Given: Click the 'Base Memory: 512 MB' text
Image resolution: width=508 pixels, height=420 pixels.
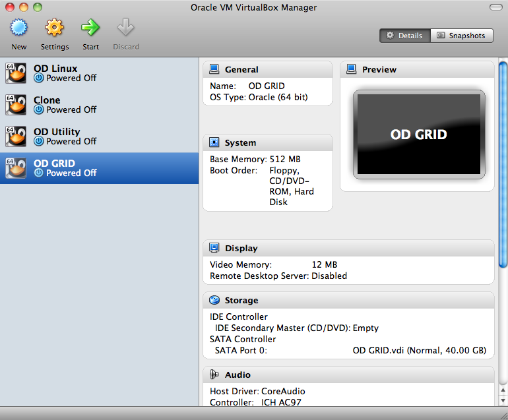Looking at the screenshot, I should click(x=255, y=160).
